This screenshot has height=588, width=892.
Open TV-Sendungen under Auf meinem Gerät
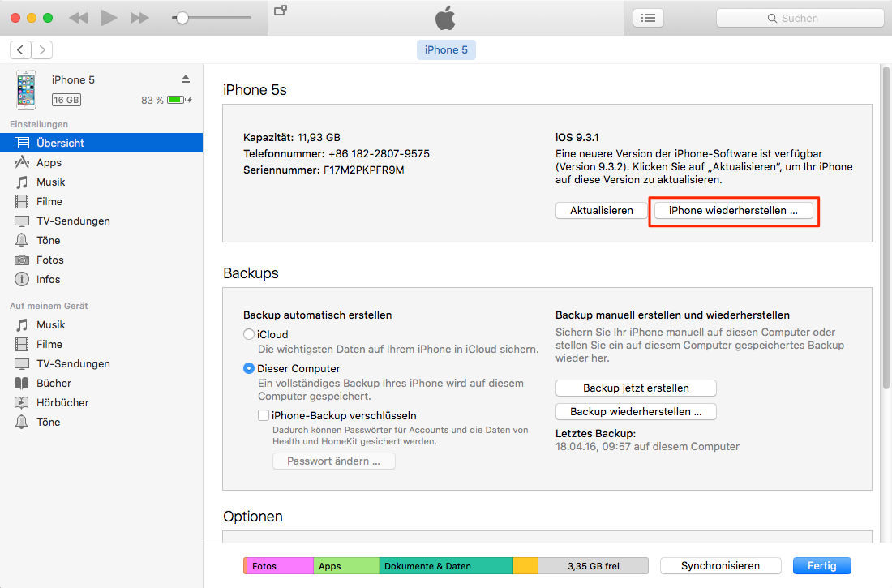point(101,363)
